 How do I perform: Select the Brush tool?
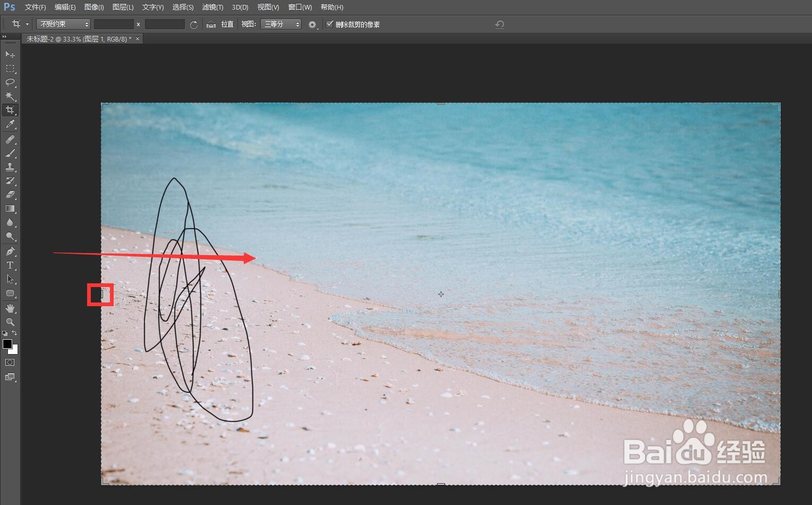(x=10, y=153)
